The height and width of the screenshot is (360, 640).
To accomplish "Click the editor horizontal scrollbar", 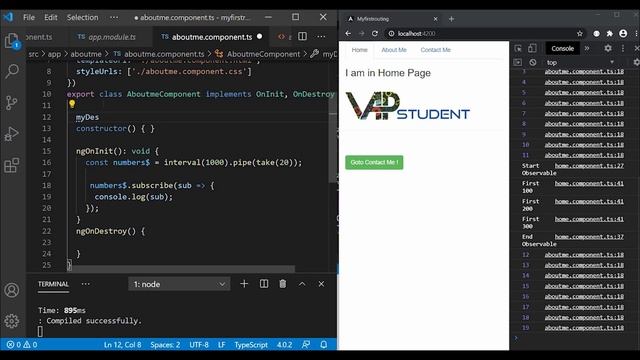I will tap(181, 269).
